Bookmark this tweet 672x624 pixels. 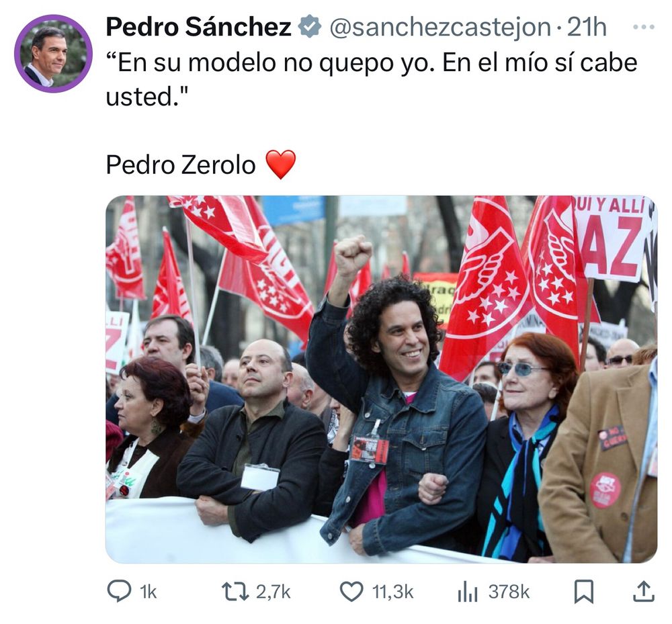[584, 592]
